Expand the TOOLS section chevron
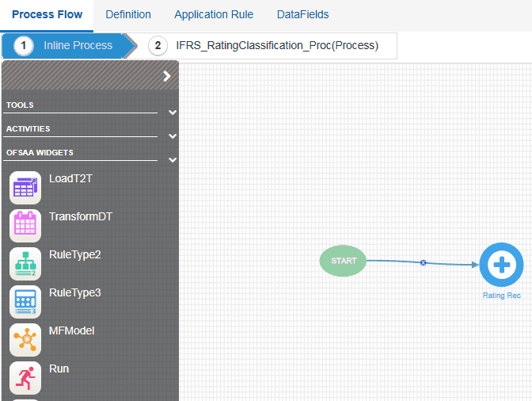532x401 pixels. [173, 113]
